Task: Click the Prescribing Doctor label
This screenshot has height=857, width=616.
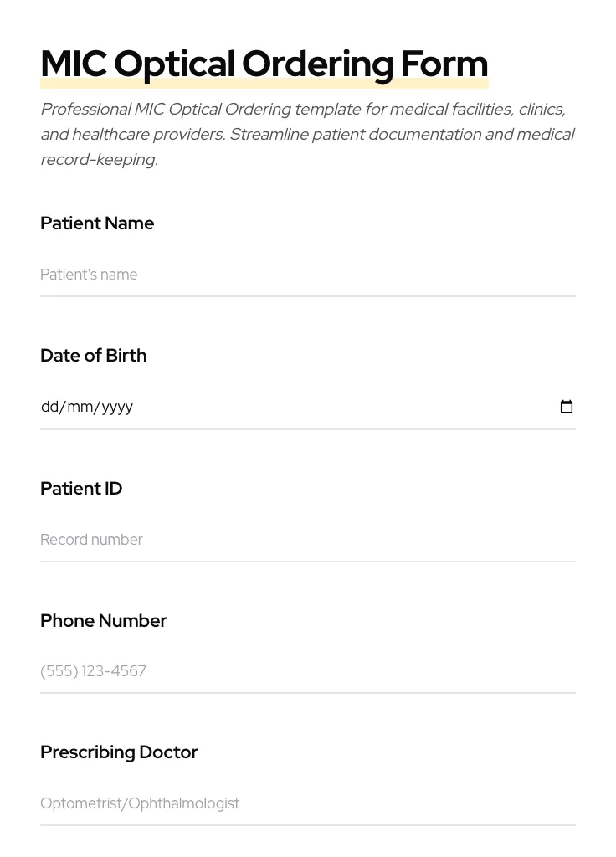Action: tap(119, 752)
